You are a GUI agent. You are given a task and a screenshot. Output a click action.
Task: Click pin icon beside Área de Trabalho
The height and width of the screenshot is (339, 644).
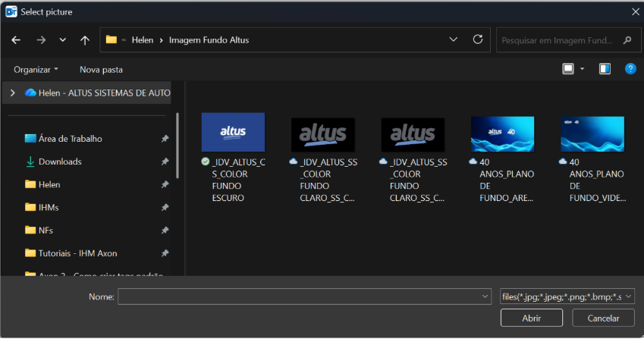[x=165, y=139]
